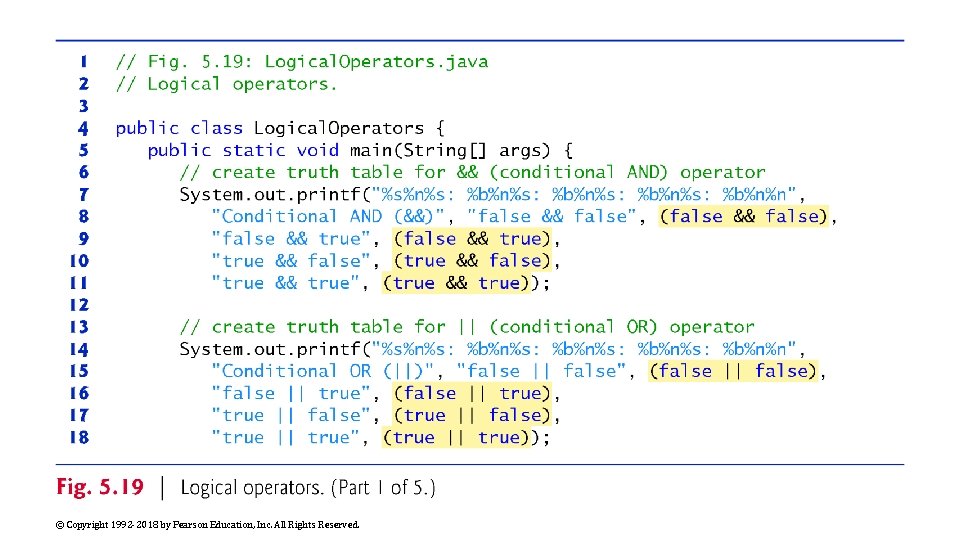Image resolution: width=960 pixels, height=540 pixels.
Task: Click highlighted expression (false && false)
Action: [x=744, y=217]
